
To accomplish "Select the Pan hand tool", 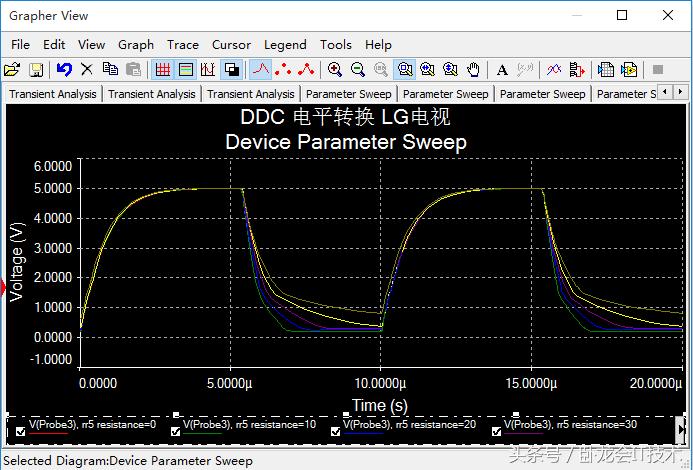I will pos(473,69).
